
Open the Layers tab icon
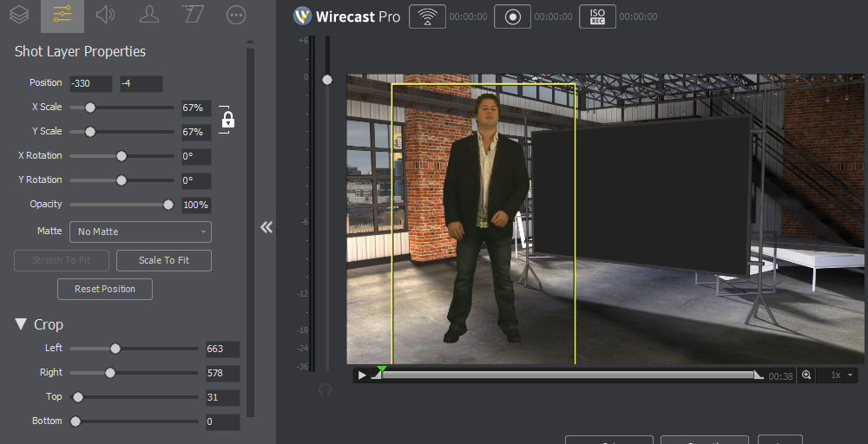19,15
